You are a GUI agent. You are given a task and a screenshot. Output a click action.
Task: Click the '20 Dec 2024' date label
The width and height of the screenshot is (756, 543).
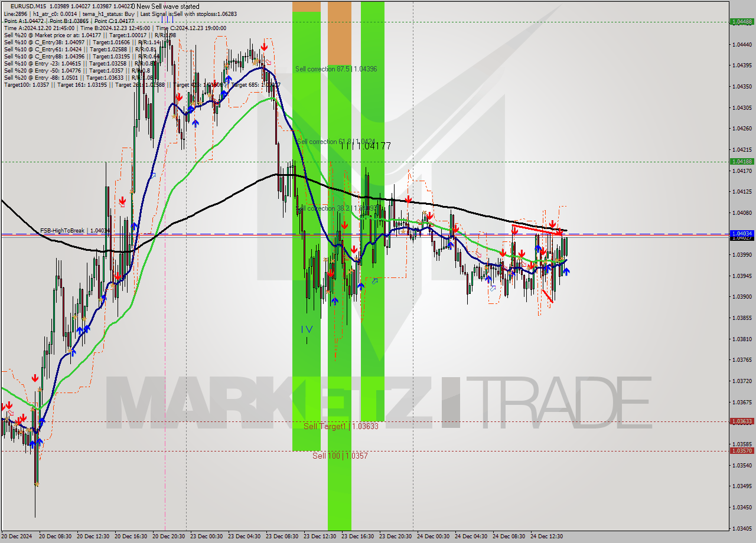click(18, 537)
